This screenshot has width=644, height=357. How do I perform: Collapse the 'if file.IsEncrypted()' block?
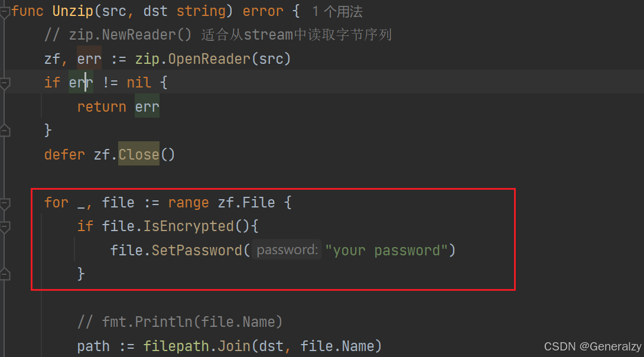click(x=5, y=228)
